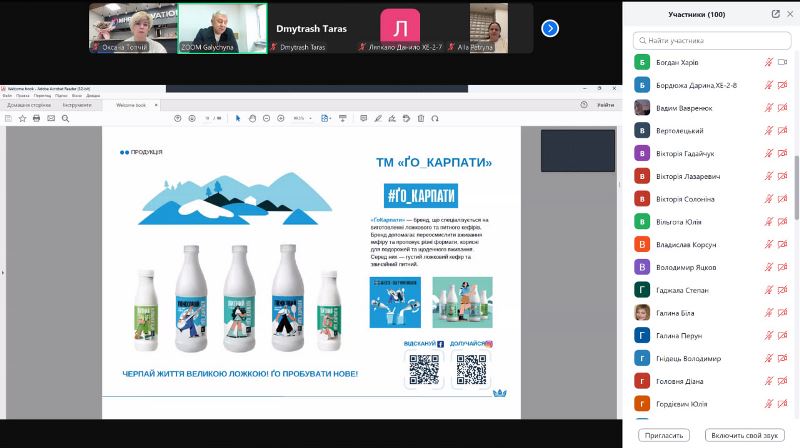800x448 pixels.
Task: Switch to Домашня сторінка tab
Action: 29,105
